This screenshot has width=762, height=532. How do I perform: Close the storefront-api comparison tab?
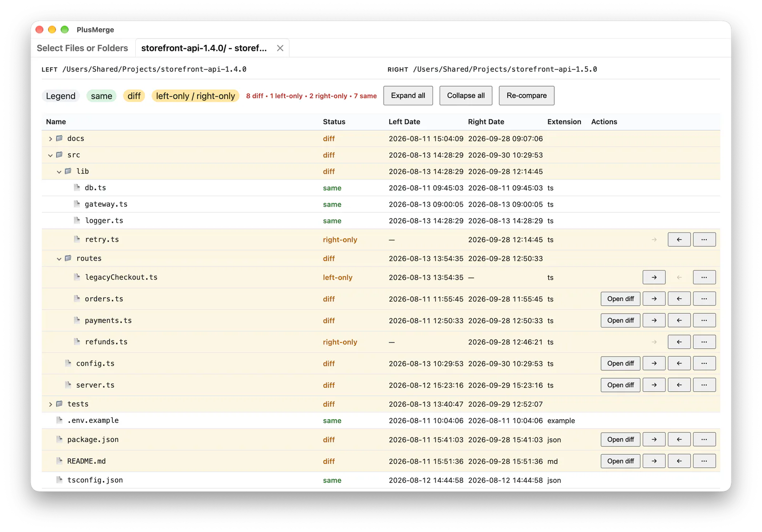click(x=280, y=48)
